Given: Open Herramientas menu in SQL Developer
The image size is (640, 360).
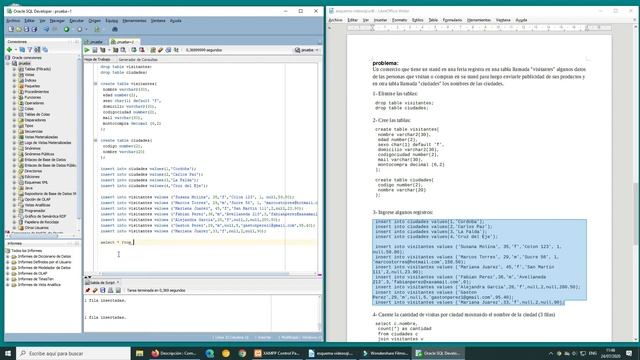Looking at the screenshot, I should (134, 20).
